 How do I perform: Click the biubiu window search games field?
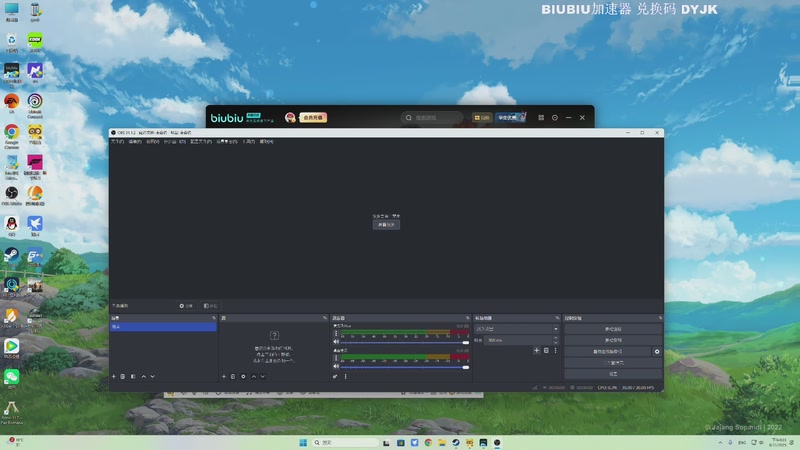(432, 118)
